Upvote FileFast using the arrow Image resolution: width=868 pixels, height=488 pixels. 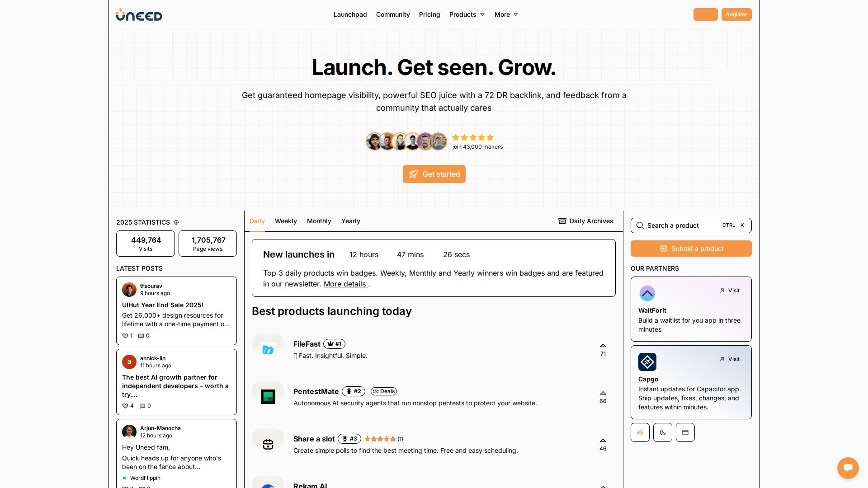(x=603, y=346)
